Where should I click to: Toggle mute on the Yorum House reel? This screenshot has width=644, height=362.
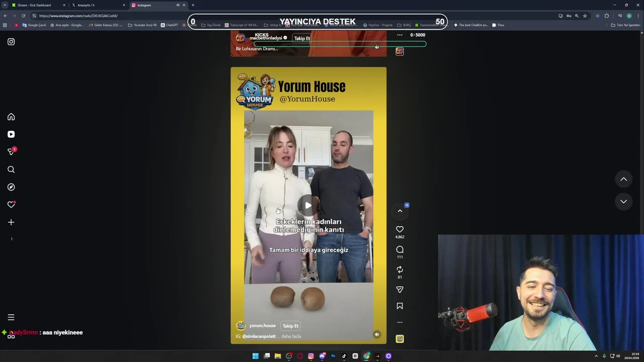[x=377, y=334]
